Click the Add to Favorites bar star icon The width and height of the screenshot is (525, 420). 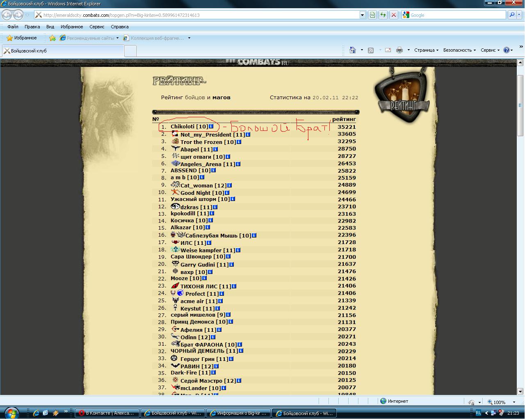tap(52, 38)
